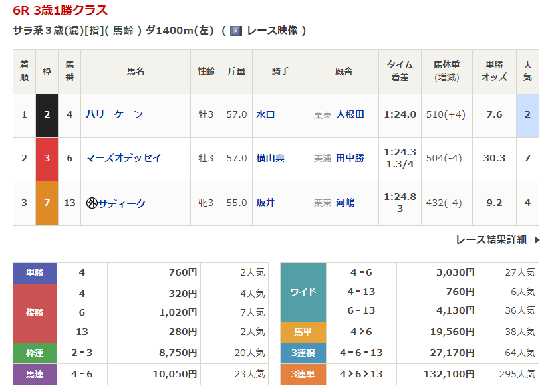The image size is (550, 392).
Task: Click the 単勝 payout label
Action: coord(35,272)
